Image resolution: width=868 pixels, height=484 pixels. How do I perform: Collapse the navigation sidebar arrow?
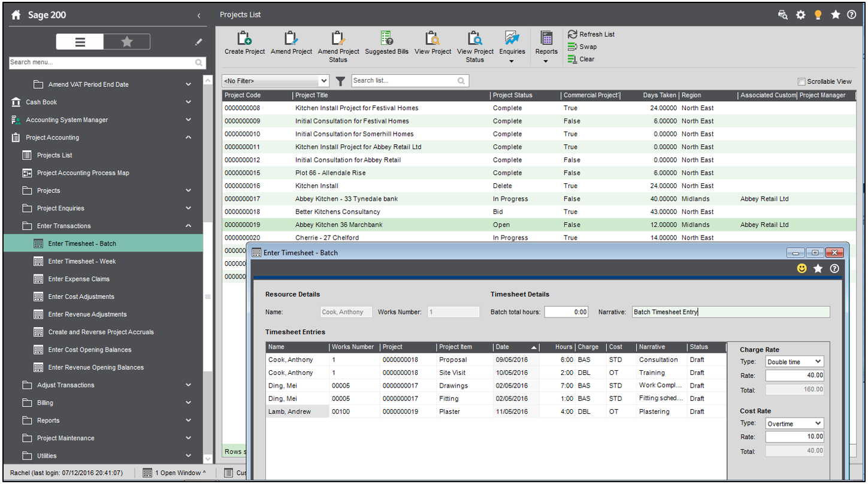(199, 16)
